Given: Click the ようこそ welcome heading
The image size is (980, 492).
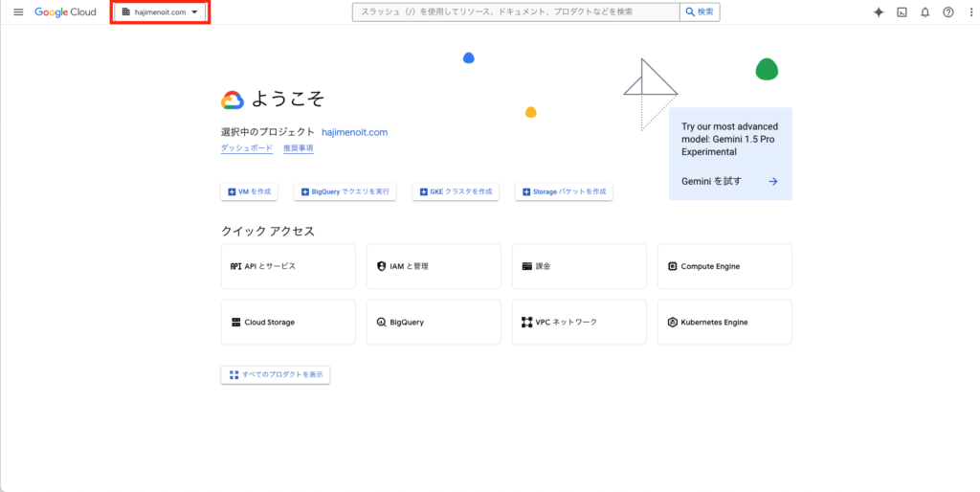Looking at the screenshot, I should (288, 100).
